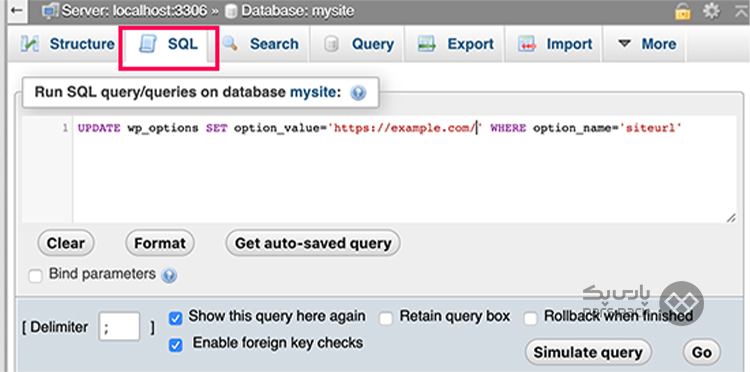Open the Import tab

coord(555,44)
